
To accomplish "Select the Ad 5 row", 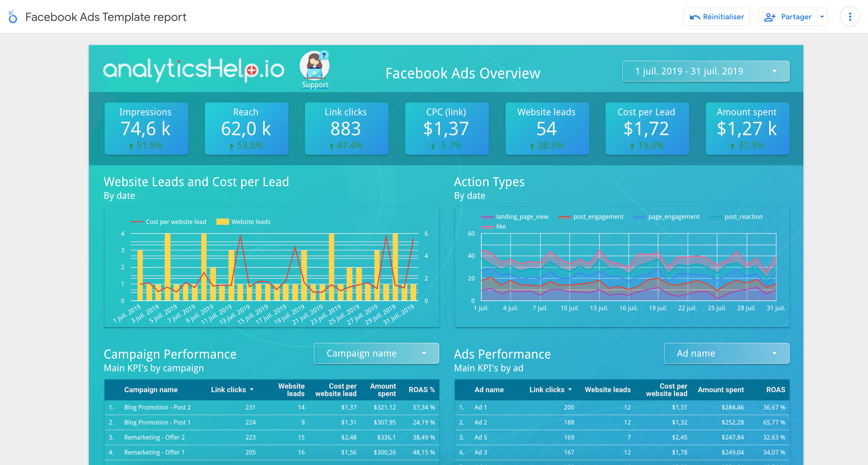I will coord(622,437).
